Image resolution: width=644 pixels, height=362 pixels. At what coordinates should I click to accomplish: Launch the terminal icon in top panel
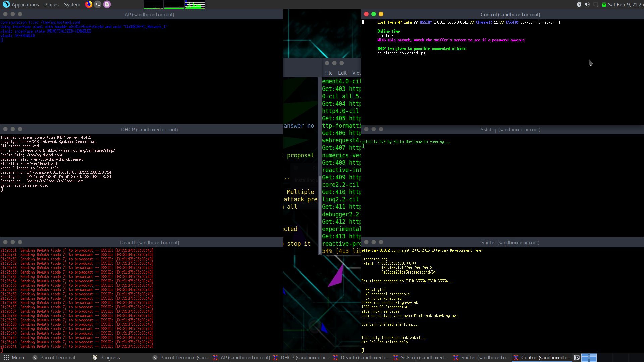98,4
